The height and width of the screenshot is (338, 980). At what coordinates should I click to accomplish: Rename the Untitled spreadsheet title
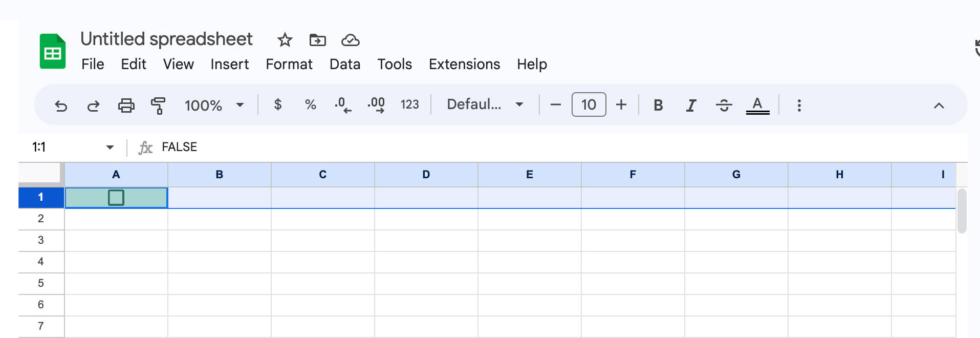[166, 39]
